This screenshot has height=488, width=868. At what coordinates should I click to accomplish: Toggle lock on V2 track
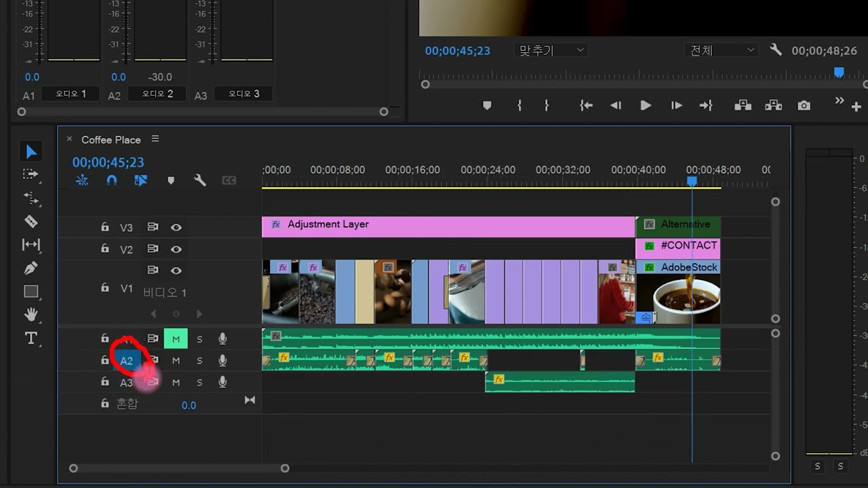[x=105, y=249]
